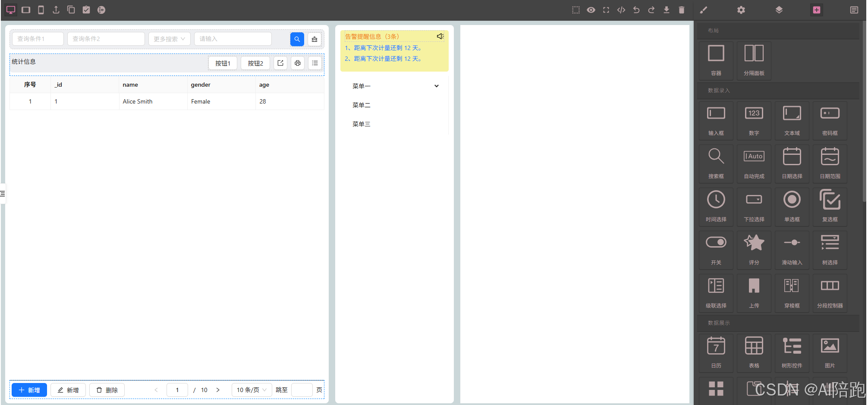Add a 日期选择 date picker component
The height and width of the screenshot is (405, 868).
(x=792, y=163)
